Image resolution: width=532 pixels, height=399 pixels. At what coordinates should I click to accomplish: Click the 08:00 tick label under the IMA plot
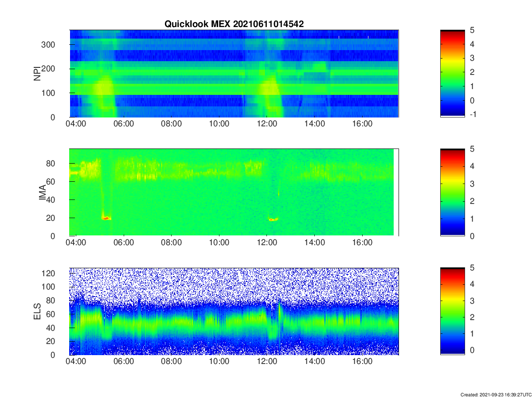click(171, 243)
